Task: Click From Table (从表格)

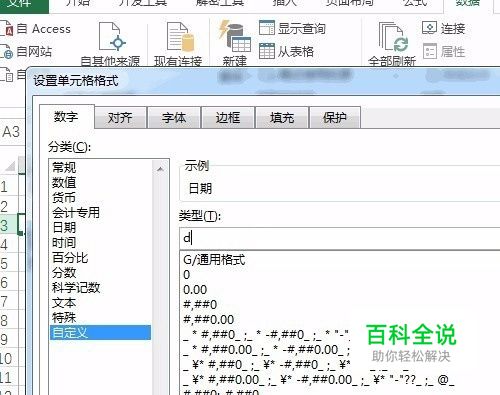Action: 287,51
